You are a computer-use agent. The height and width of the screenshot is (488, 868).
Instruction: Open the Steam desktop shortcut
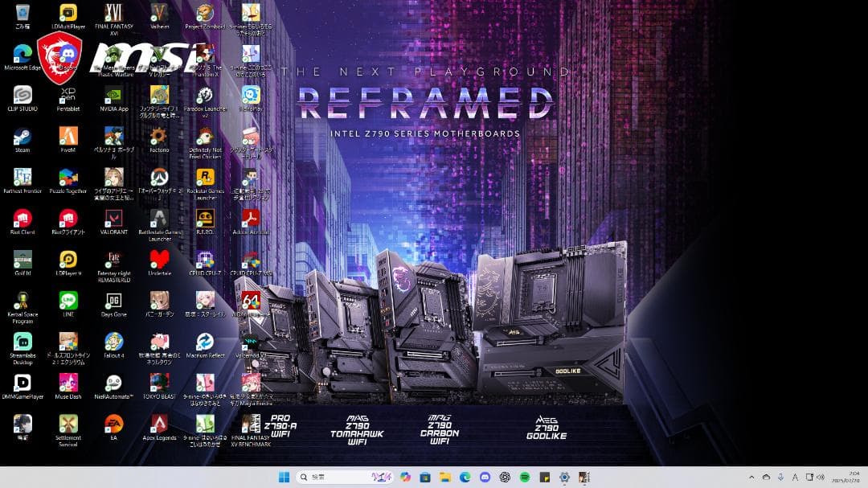tap(23, 137)
